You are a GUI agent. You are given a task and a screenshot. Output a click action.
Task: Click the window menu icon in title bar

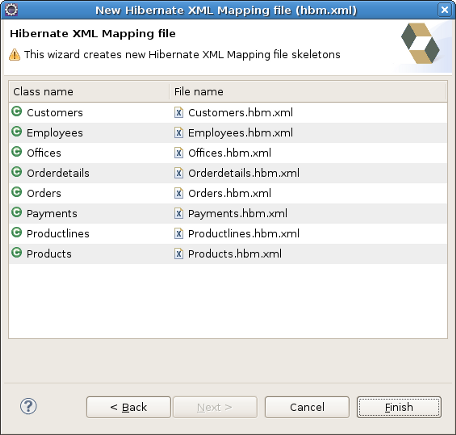click(11, 10)
